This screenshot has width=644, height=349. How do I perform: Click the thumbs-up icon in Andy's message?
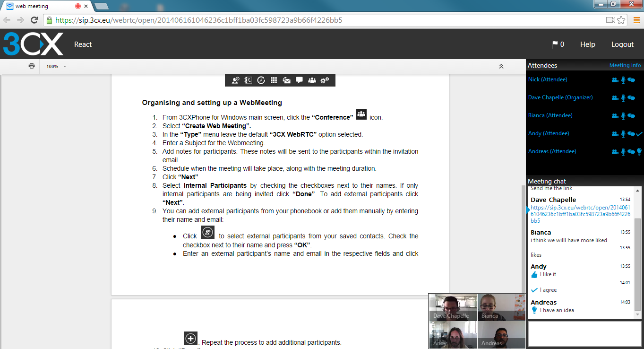pos(534,274)
